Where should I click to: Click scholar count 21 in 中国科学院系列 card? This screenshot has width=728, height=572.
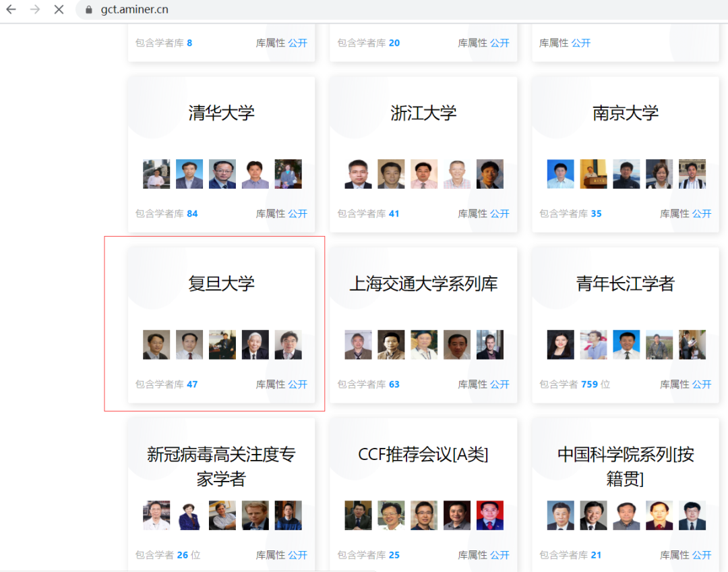click(x=596, y=555)
